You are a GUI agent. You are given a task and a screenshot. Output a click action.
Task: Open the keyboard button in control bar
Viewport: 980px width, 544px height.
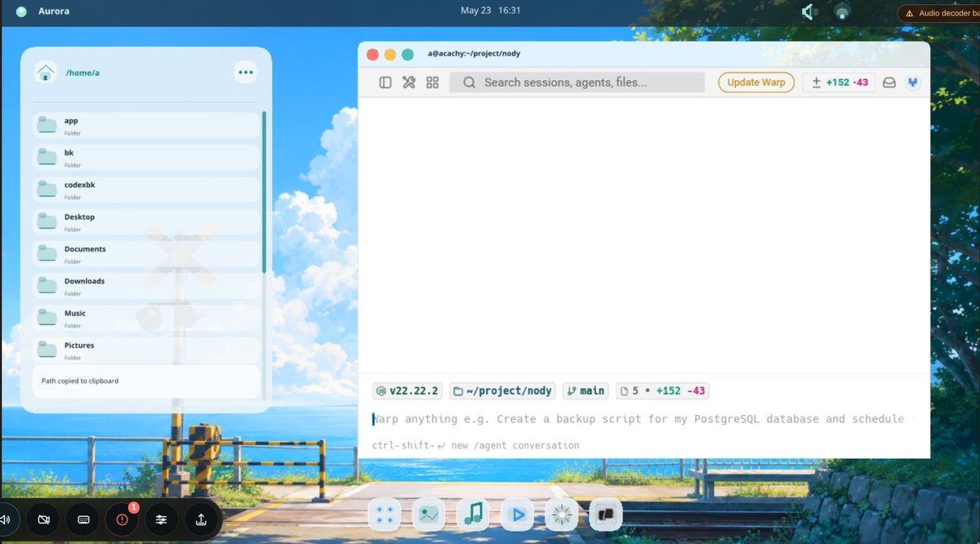[83, 519]
